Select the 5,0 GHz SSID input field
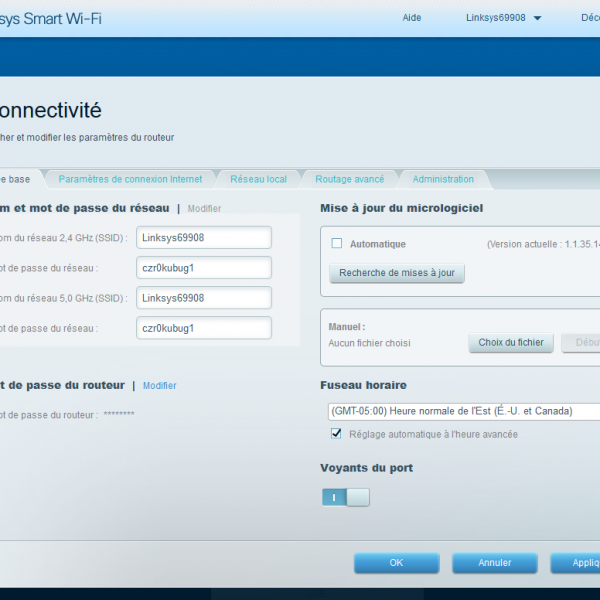Screen dimensions: 600x600 [204, 298]
